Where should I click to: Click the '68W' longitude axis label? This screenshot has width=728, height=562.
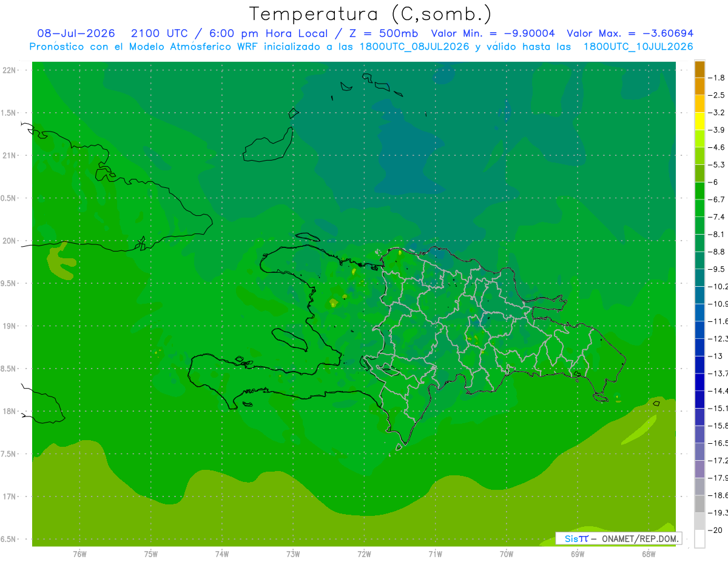[x=649, y=554]
